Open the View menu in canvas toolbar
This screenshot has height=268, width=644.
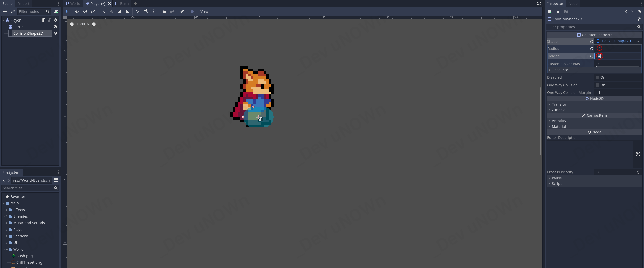(x=204, y=11)
